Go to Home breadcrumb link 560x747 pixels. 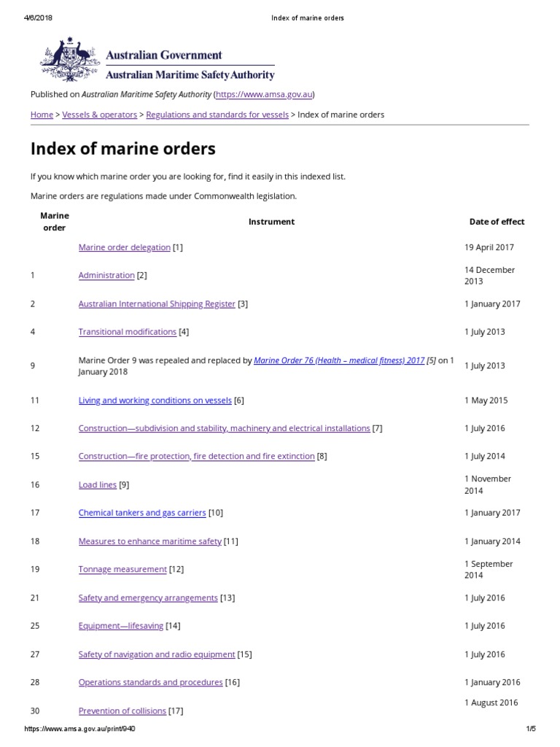click(x=42, y=115)
